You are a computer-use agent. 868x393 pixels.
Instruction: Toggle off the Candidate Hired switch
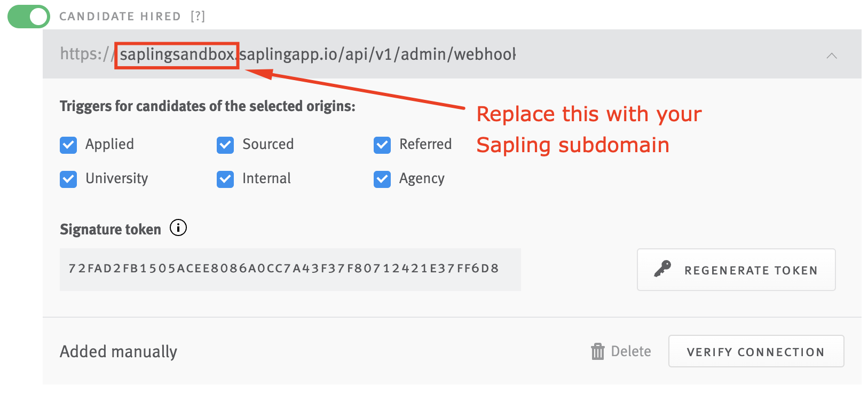point(29,17)
